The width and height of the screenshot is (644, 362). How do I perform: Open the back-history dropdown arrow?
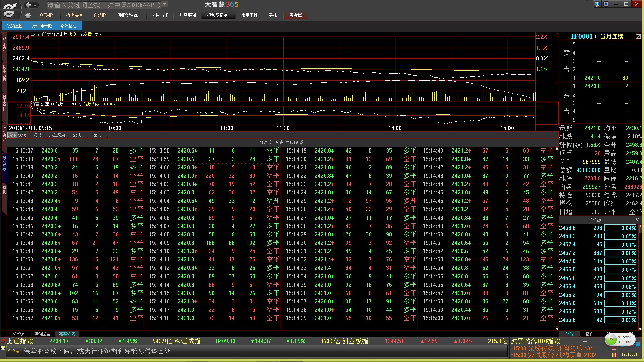pos(35,5)
